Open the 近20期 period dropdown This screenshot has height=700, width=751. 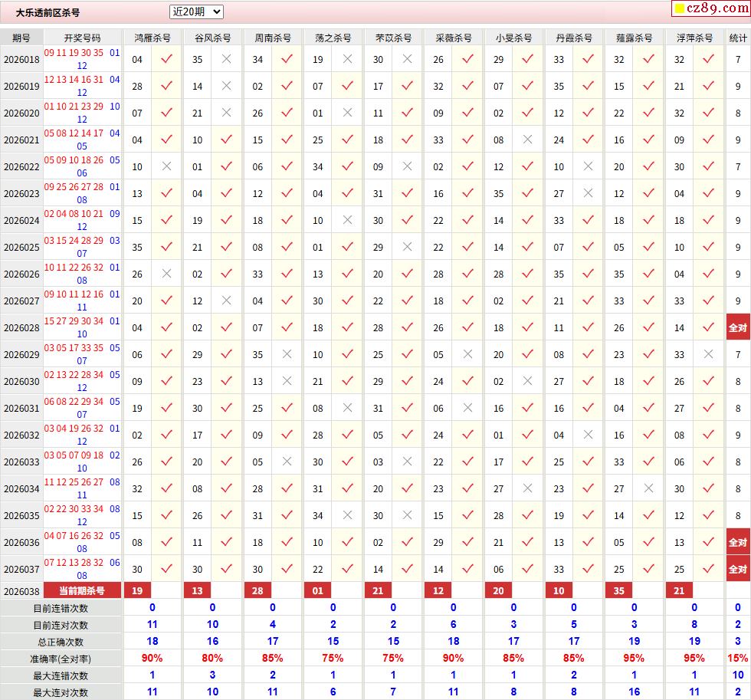tap(196, 12)
